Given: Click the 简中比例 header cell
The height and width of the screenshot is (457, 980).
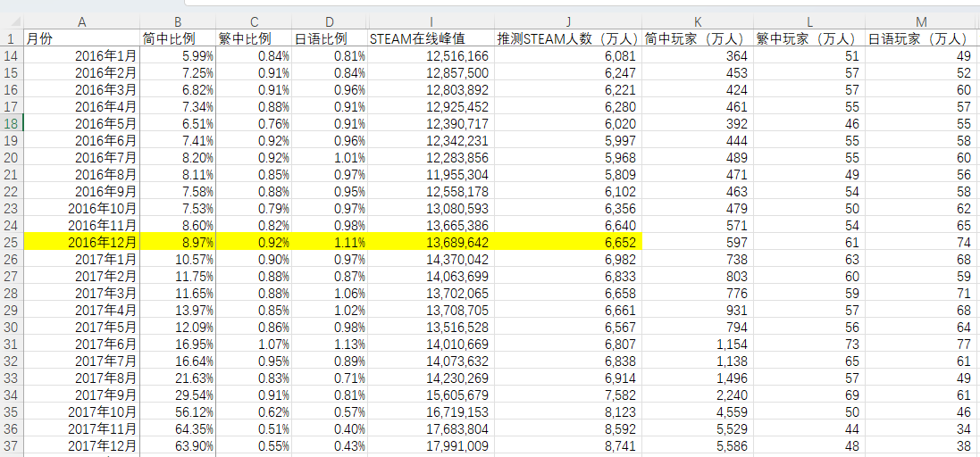Looking at the screenshot, I should (178, 38).
